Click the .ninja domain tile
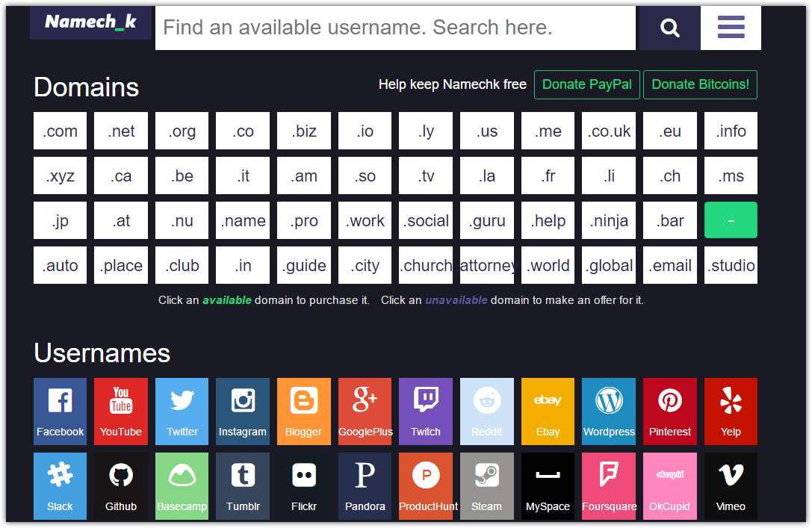This screenshot has width=812, height=528. (609, 220)
